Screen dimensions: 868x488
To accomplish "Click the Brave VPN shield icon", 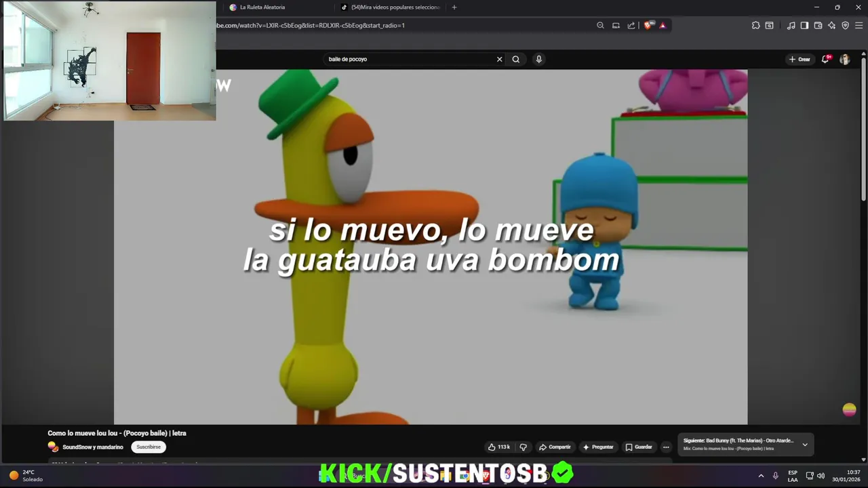I will click(x=845, y=25).
